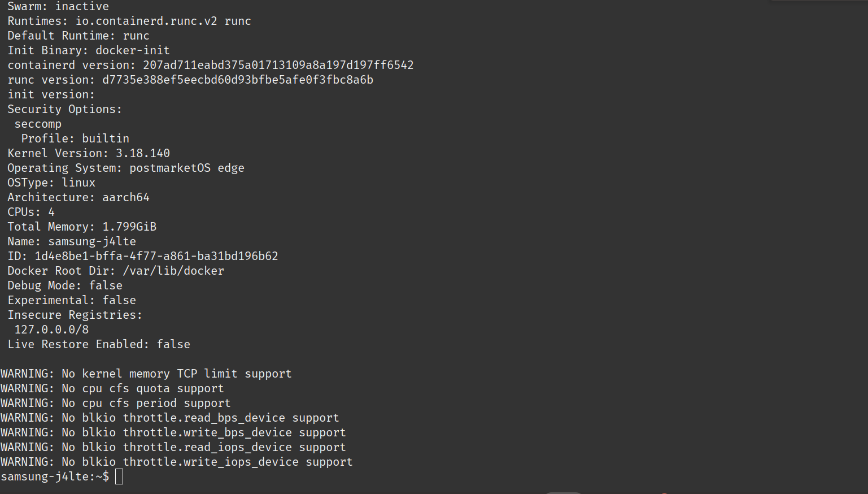
Task: Click the cpu cfs period warning
Action: [116, 403]
